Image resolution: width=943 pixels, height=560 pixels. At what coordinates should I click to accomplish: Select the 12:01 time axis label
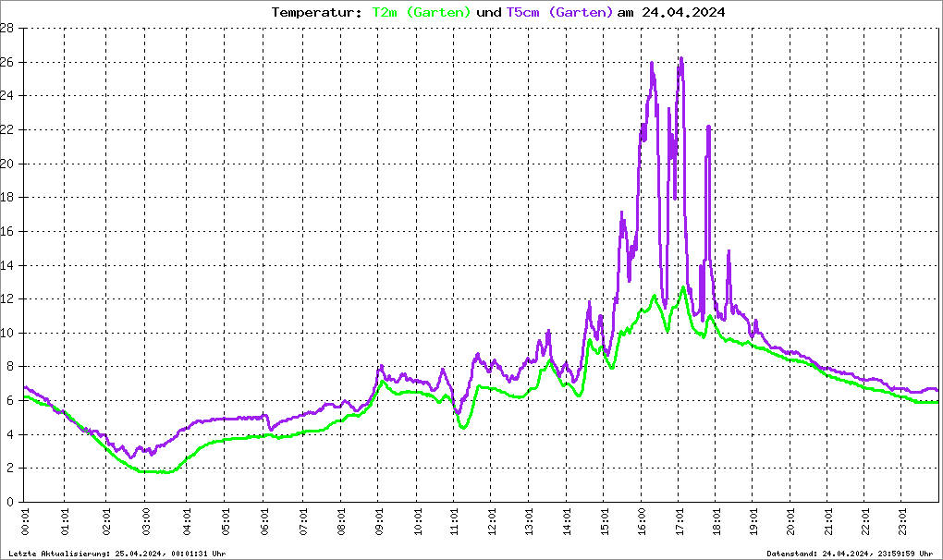tap(493, 523)
